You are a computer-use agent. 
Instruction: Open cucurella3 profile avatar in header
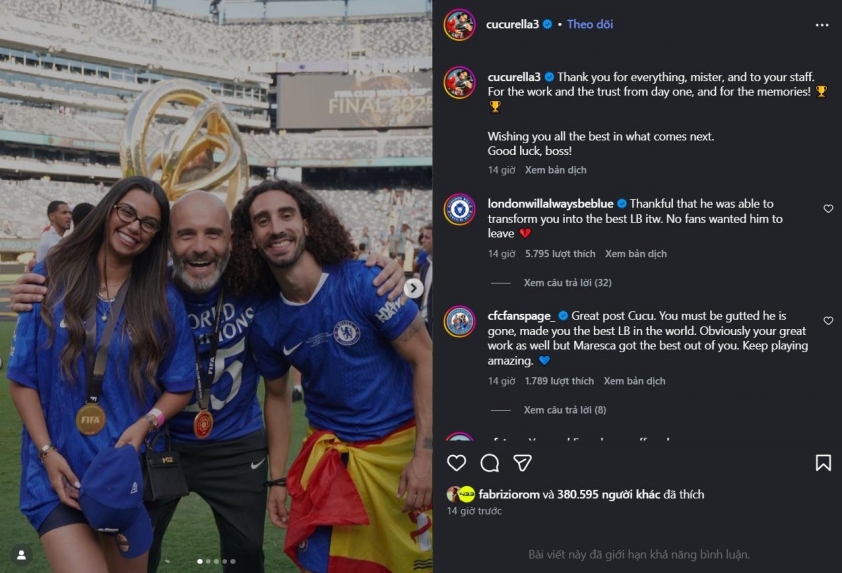click(x=460, y=24)
